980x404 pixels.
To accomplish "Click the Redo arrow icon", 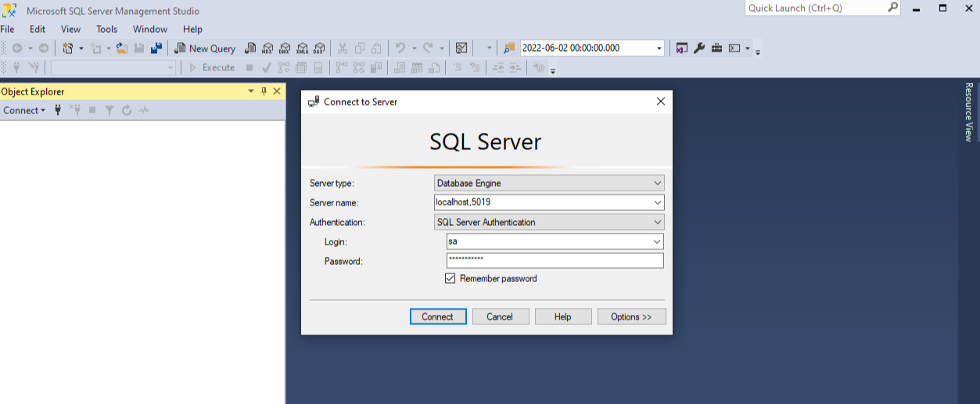I will [429, 48].
